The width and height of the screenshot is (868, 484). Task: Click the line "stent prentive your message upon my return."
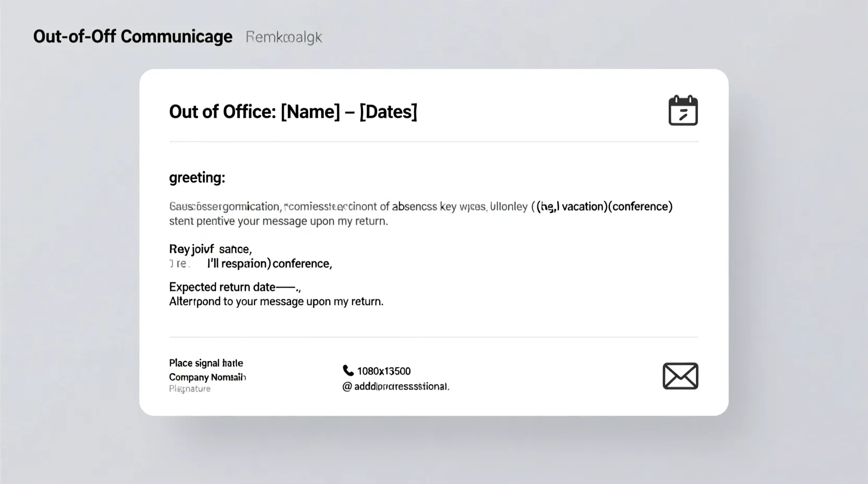pyautogui.click(x=278, y=221)
